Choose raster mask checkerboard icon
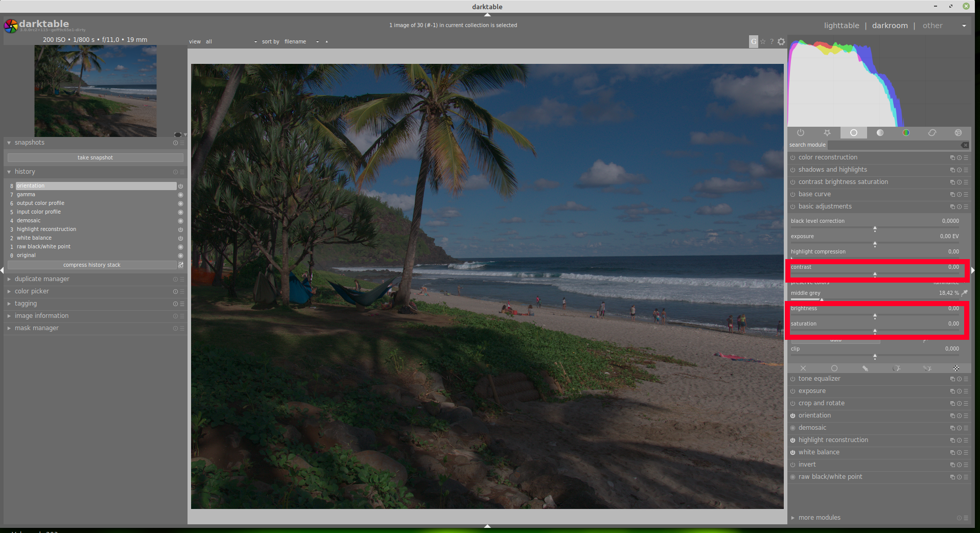Image resolution: width=980 pixels, height=533 pixels. (x=956, y=368)
